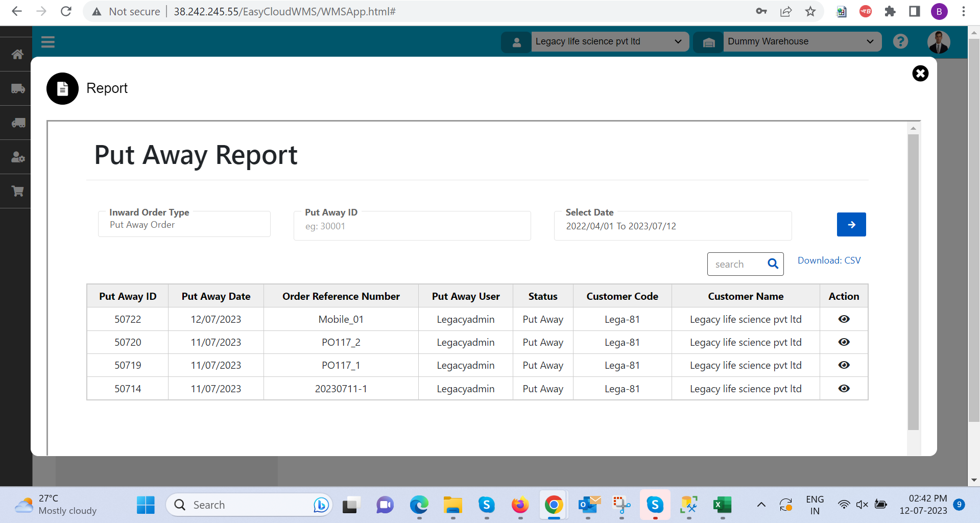This screenshot has width=980, height=523.
Task: Click the user settings icon in sidebar
Action: point(17,157)
